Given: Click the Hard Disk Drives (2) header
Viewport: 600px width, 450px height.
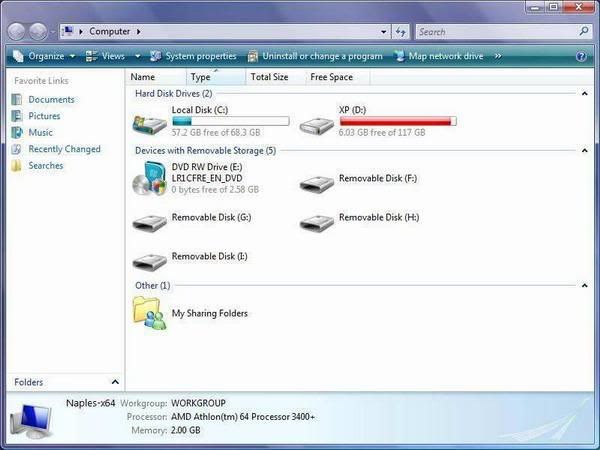Looking at the screenshot, I should click(174, 93).
